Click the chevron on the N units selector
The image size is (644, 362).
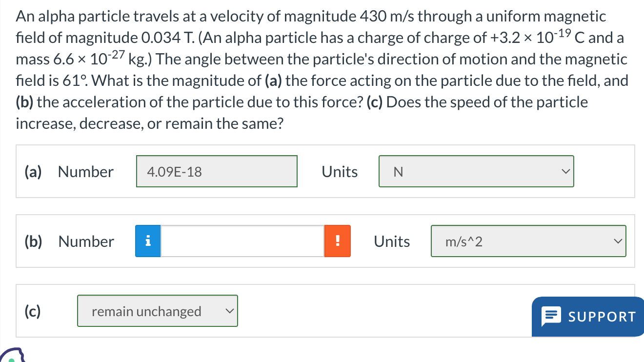pyautogui.click(x=565, y=171)
